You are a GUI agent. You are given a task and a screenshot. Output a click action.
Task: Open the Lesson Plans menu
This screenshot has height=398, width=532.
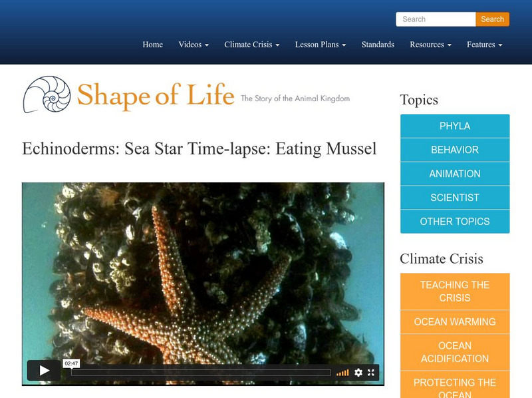(x=318, y=45)
